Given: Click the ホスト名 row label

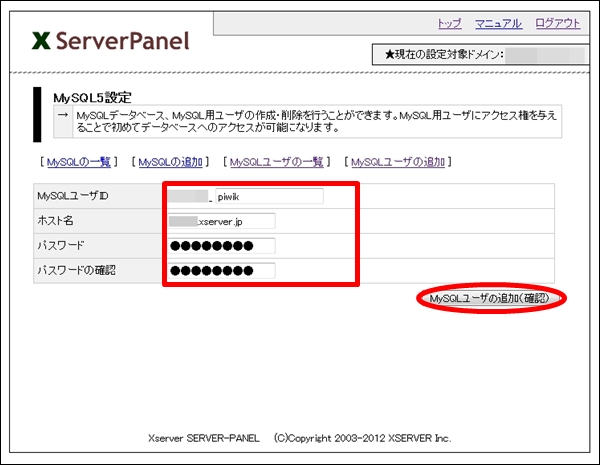Looking at the screenshot, I should click(x=55, y=221).
